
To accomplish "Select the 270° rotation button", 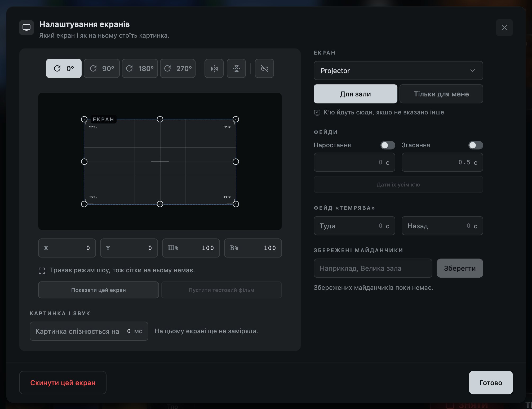I will point(178,68).
